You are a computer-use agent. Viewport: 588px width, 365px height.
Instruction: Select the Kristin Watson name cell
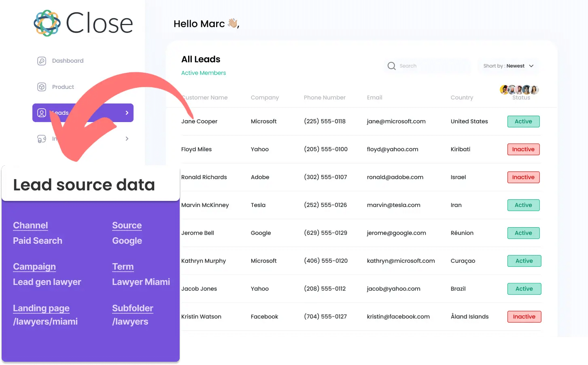[x=201, y=316]
